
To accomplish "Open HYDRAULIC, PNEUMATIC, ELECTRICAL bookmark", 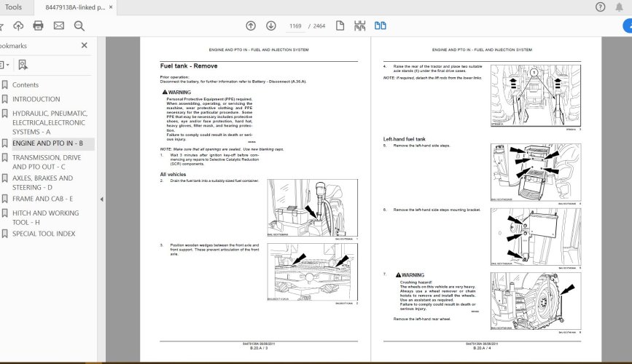I will coord(50,122).
